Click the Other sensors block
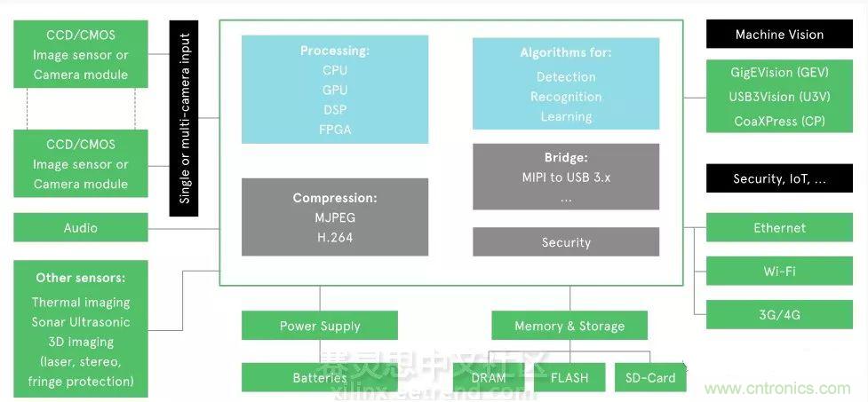868x402 pixels. click(x=81, y=328)
